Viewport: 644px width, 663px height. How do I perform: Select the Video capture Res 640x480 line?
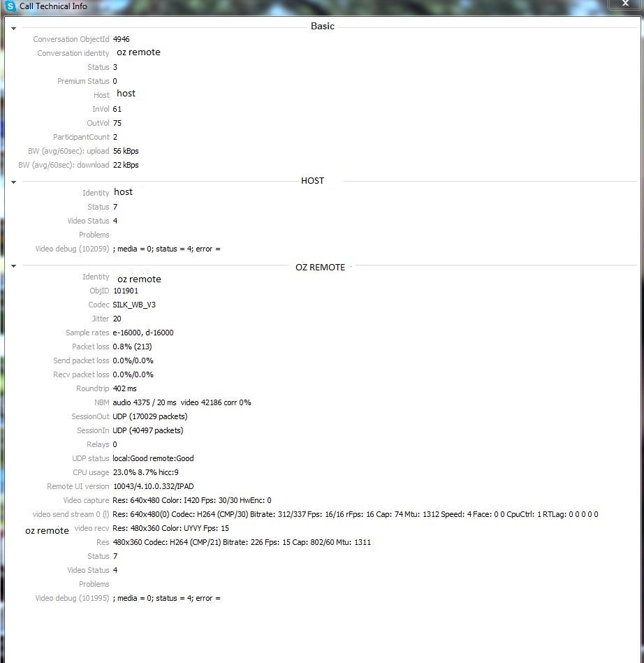pyautogui.click(x=192, y=500)
